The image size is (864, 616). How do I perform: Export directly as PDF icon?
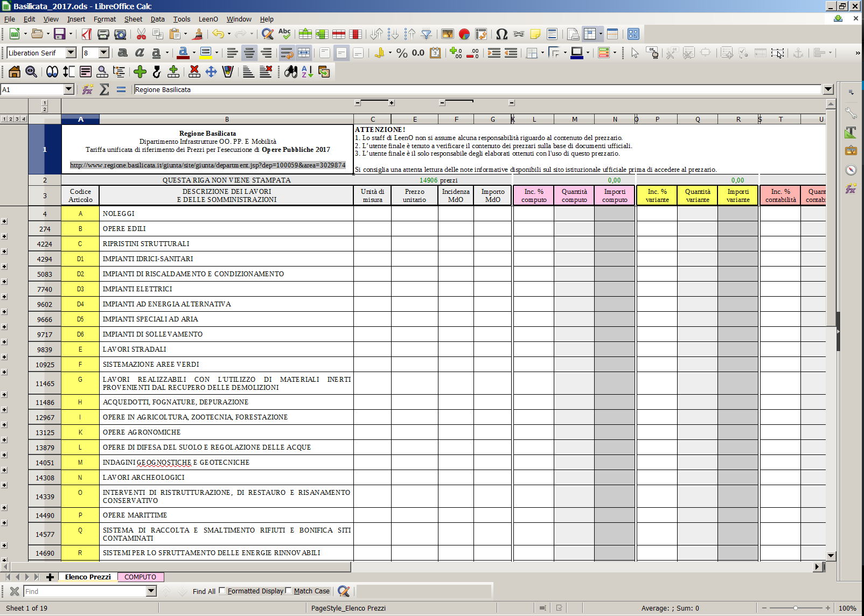point(87,34)
